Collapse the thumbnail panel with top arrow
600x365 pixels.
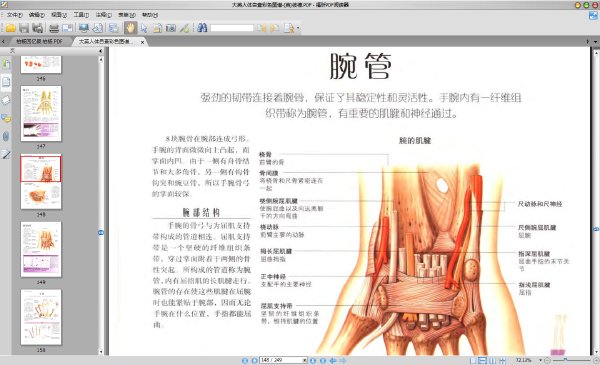[x=101, y=51]
